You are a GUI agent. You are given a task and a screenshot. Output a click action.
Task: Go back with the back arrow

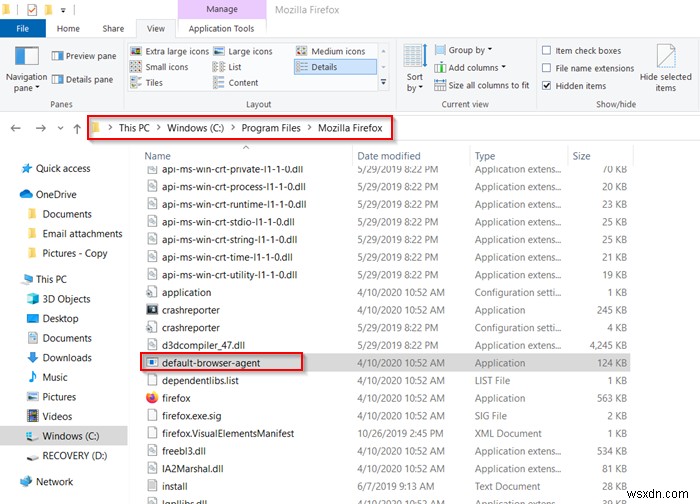(x=16, y=129)
